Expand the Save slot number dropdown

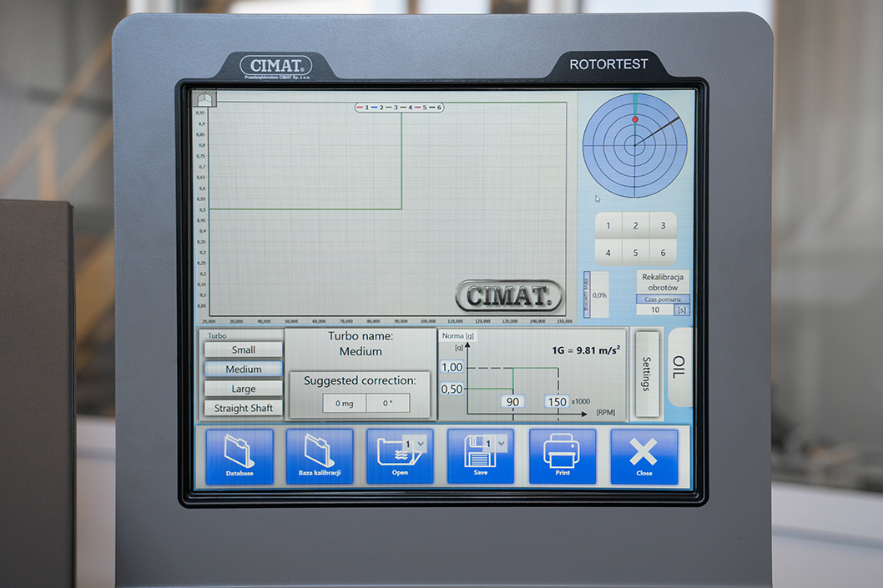point(499,444)
